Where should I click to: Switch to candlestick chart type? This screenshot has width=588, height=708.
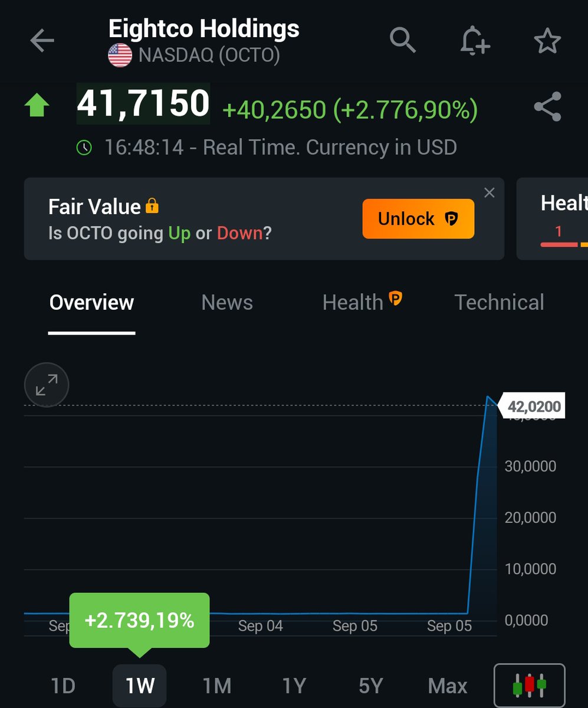click(x=529, y=685)
